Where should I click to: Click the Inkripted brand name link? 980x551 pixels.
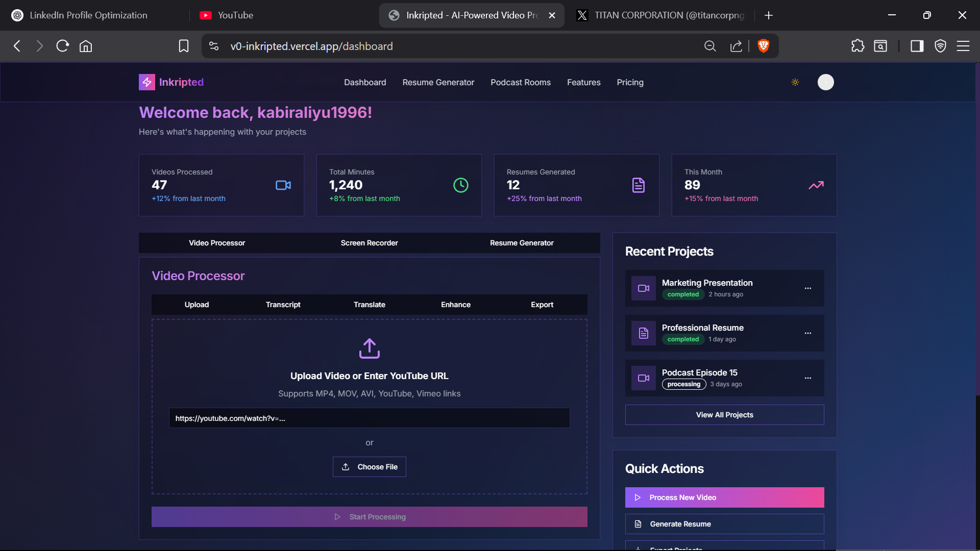pyautogui.click(x=181, y=82)
